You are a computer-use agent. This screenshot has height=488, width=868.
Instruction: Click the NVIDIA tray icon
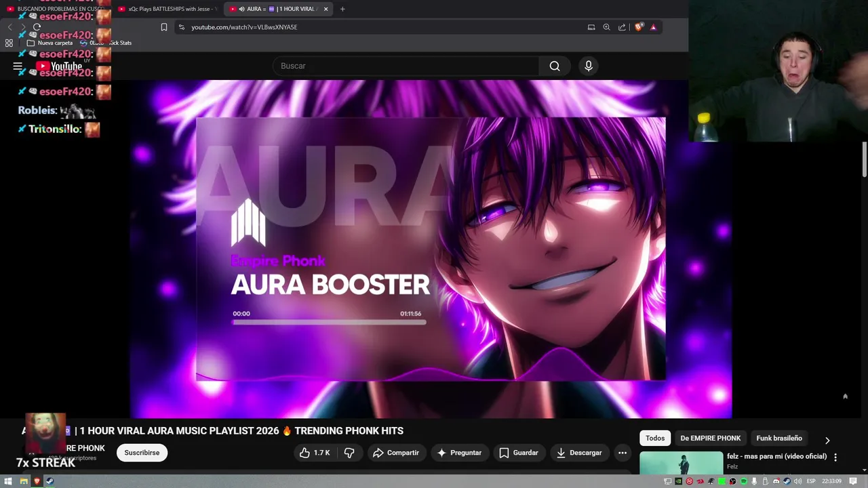coord(678,481)
